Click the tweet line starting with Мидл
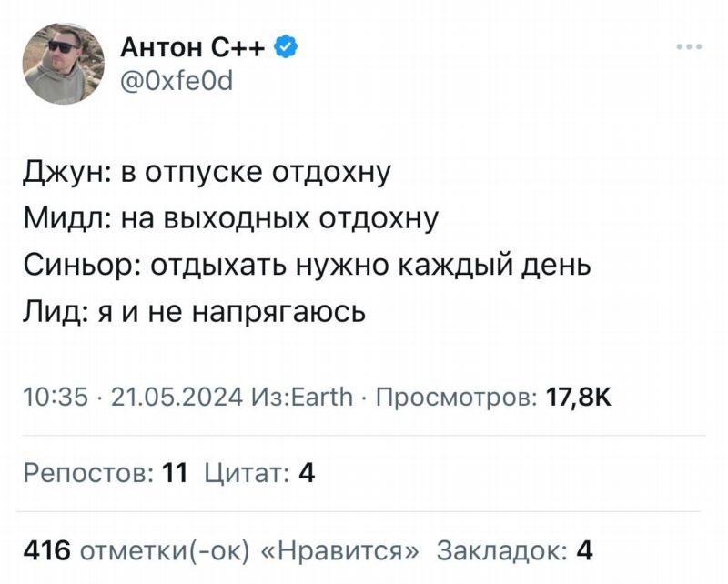This screenshot has height=584, width=728. point(231,218)
